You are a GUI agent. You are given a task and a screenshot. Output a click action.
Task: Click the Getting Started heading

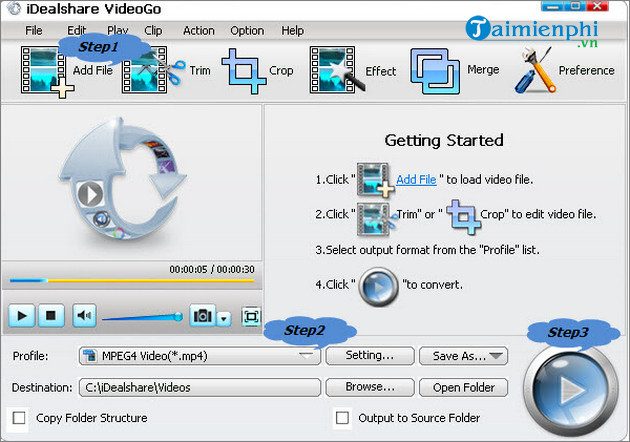click(444, 140)
